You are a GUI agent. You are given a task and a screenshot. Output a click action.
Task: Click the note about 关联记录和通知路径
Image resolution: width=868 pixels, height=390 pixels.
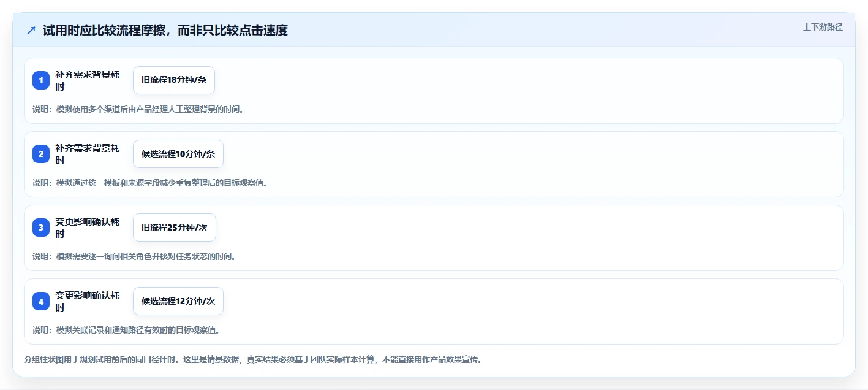point(126,330)
